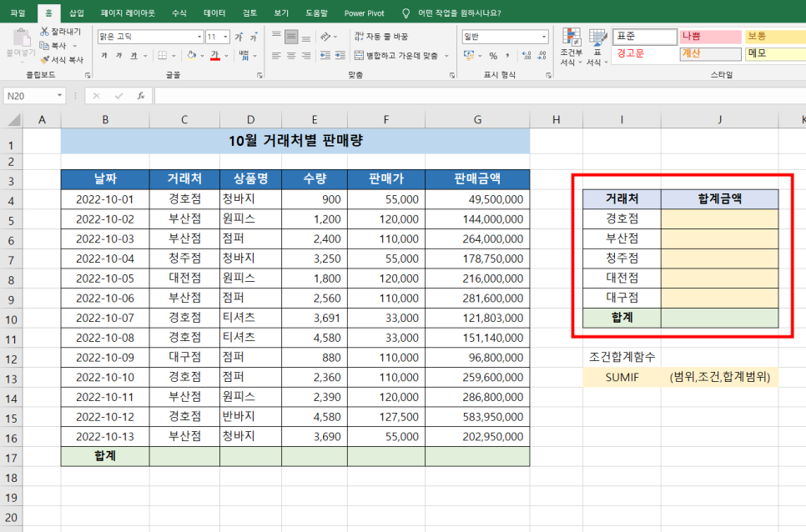Click the accounting number format icon
The image size is (806, 532).
[x=469, y=56]
